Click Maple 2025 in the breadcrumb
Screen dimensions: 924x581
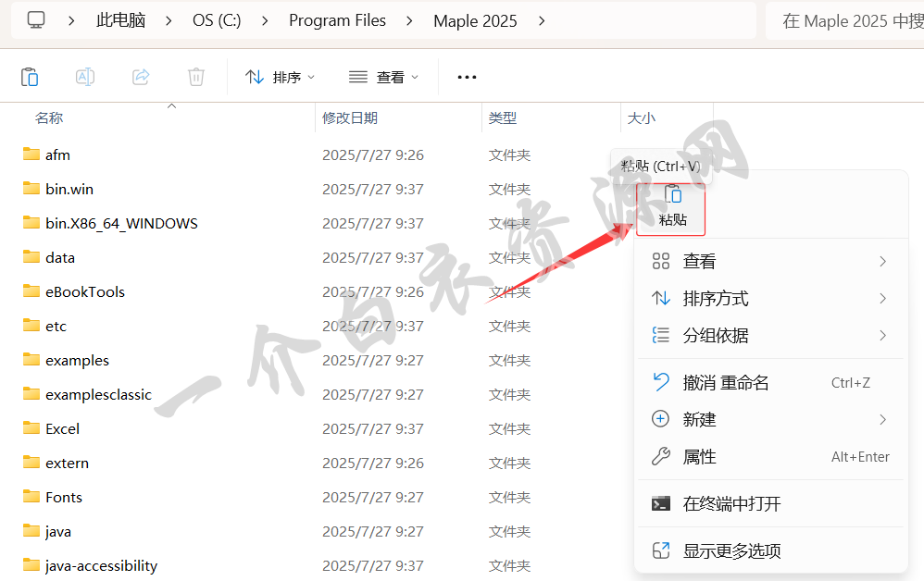pos(475,20)
